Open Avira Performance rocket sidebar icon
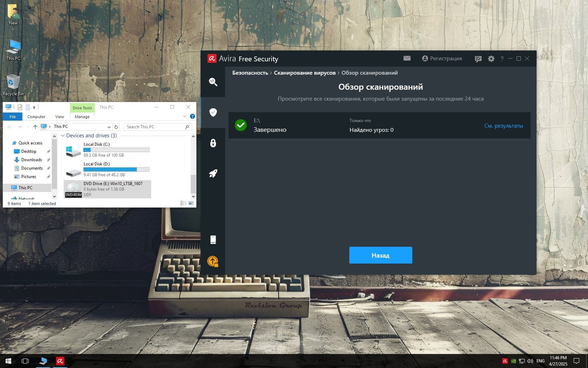 [x=213, y=173]
